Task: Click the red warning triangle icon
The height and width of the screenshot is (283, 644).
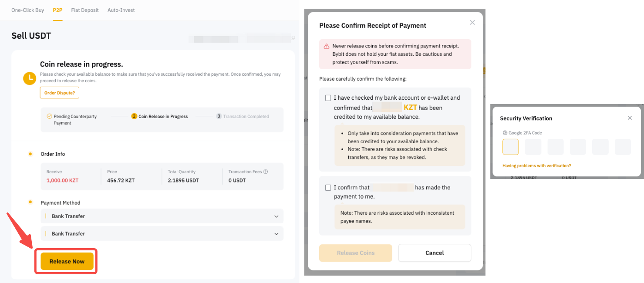Action: pyautogui.click(x=327, y=46)
